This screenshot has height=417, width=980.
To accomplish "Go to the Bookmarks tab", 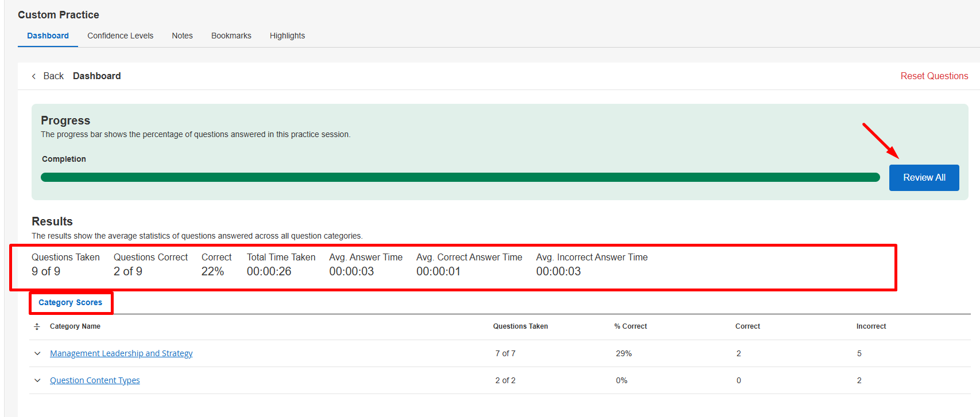I will point(231,36).
